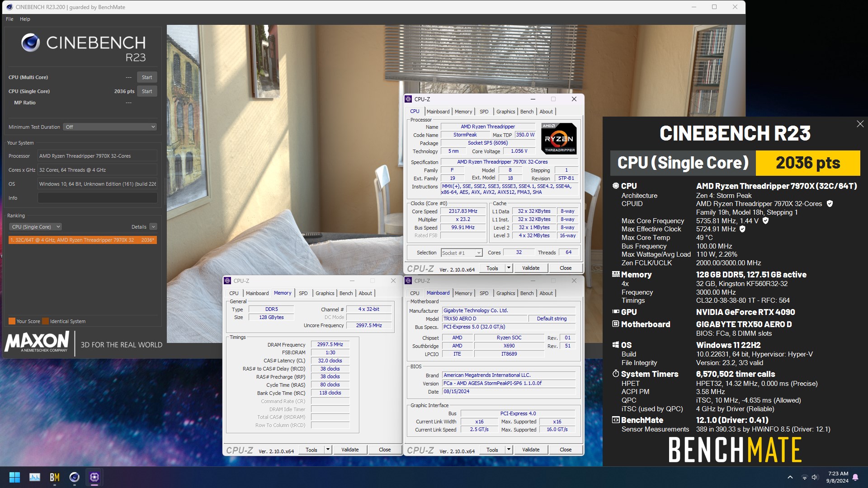Click the Ryzen Threadripper logo in CPU-Z

pos(559,139)
